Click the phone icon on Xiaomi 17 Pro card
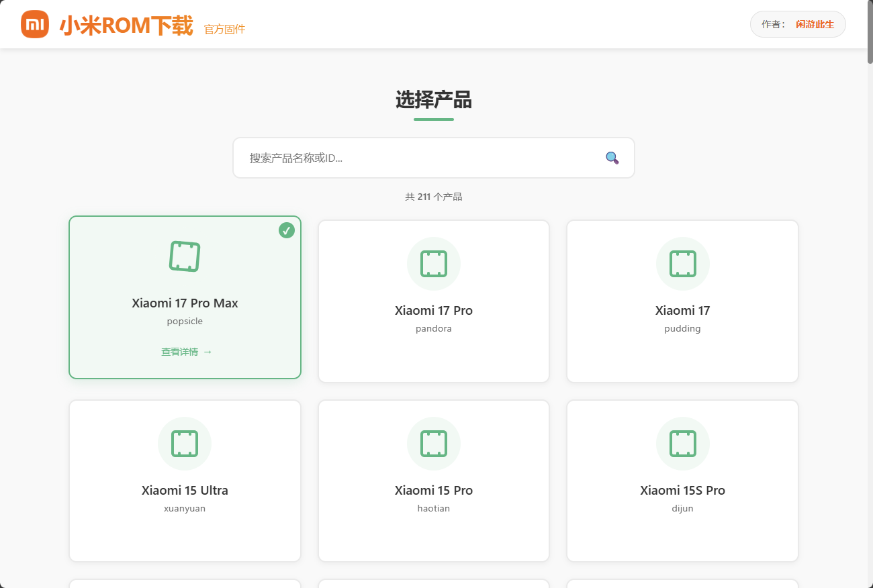 pyautogui.click(x=433, y=264)
